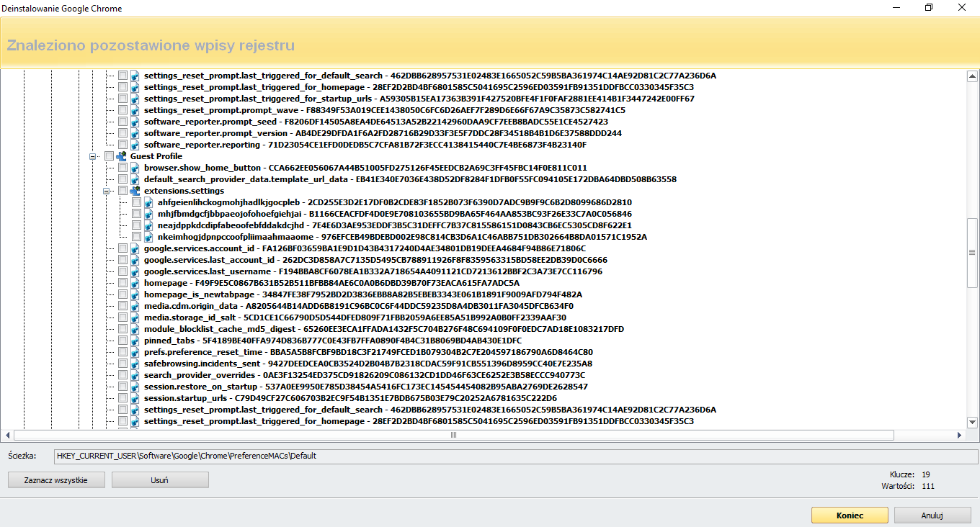Image resolution: width=980 pixels, height=527 pixels.
Task: Select the prefs.preference_reset_time row text
Action: [368, 352]
